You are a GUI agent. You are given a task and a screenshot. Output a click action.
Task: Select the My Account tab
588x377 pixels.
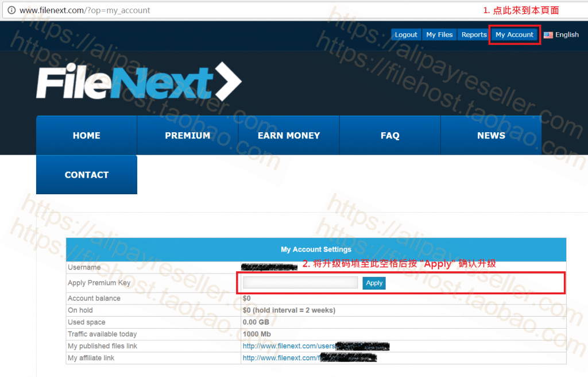[514, 34]
